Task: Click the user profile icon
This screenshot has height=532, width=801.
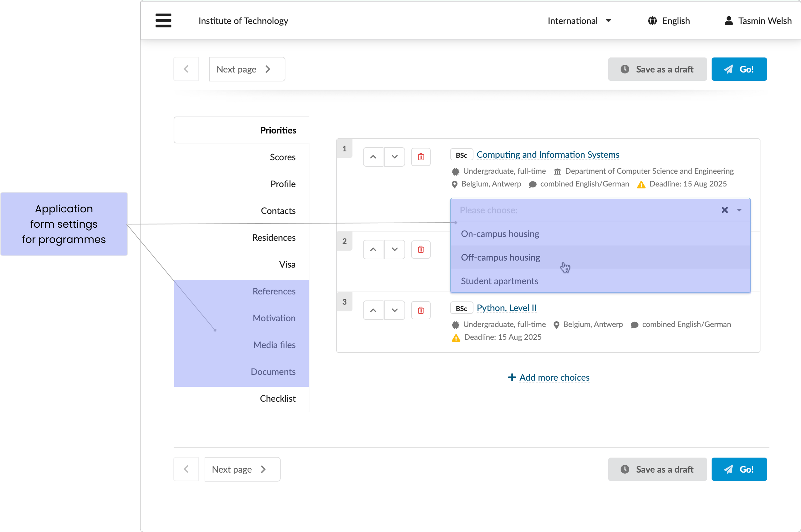Action: coord(729,21)
